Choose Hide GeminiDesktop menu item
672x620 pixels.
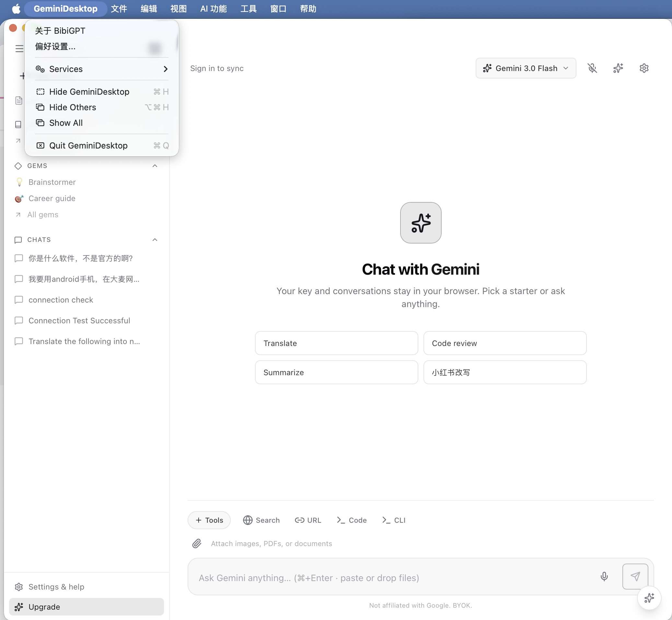point(101,91)
